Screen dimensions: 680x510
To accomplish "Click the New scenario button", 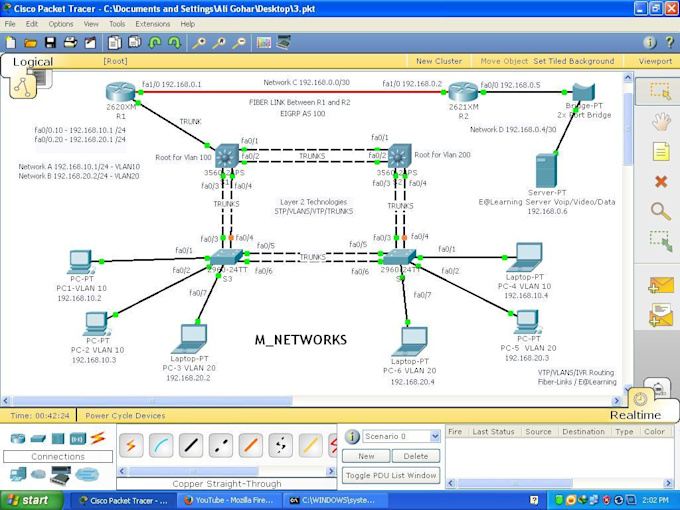I will pos(366,456).
